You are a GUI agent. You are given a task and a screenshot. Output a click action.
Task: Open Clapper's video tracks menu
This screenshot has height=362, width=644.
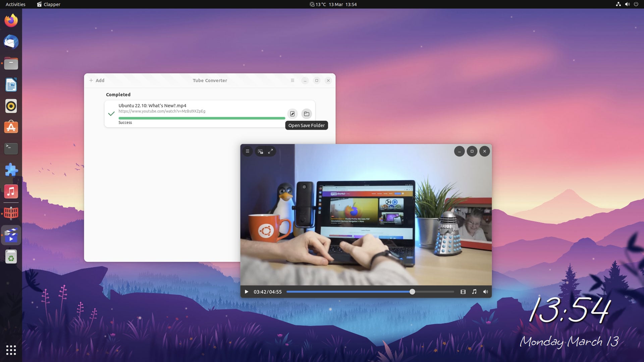463,292
